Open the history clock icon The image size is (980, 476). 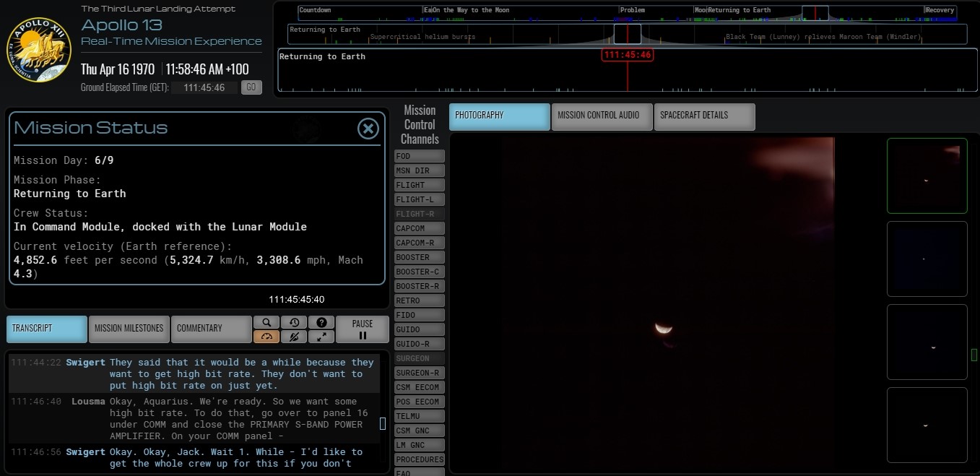click(294, 323)
